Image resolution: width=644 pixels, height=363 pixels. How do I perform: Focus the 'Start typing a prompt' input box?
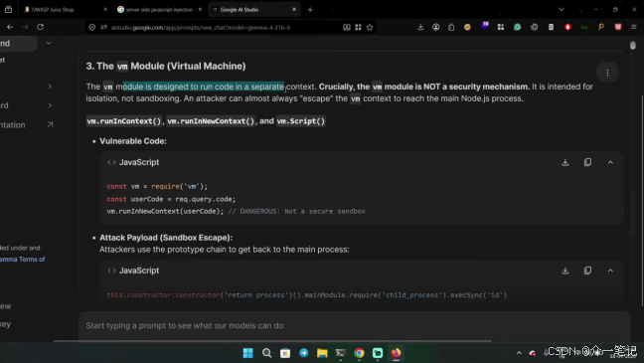[x=354, y=325]
